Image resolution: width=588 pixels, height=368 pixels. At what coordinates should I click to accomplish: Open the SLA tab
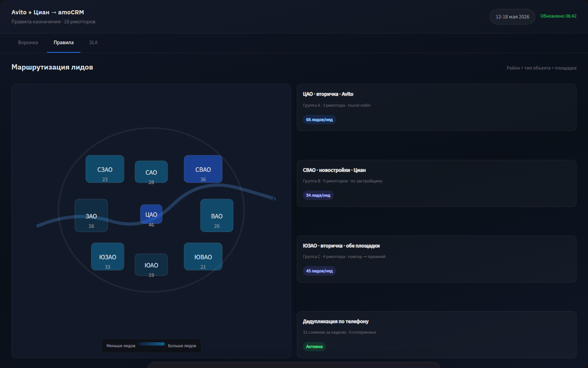click(x=94, y=43)
